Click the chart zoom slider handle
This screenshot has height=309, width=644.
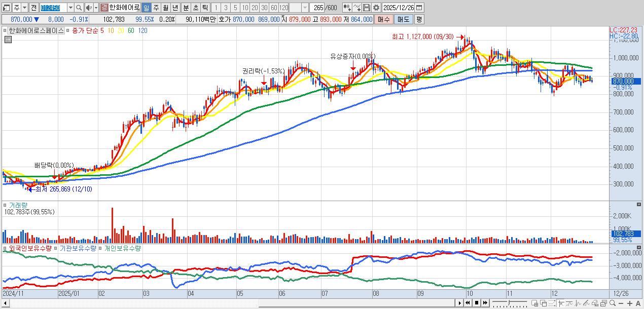tap(509, 302)
